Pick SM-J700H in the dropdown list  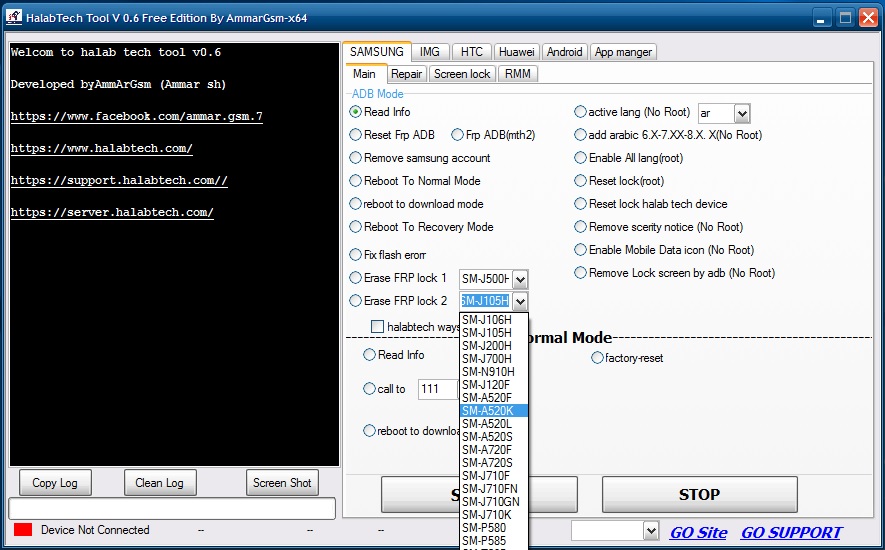pos(494,359)
